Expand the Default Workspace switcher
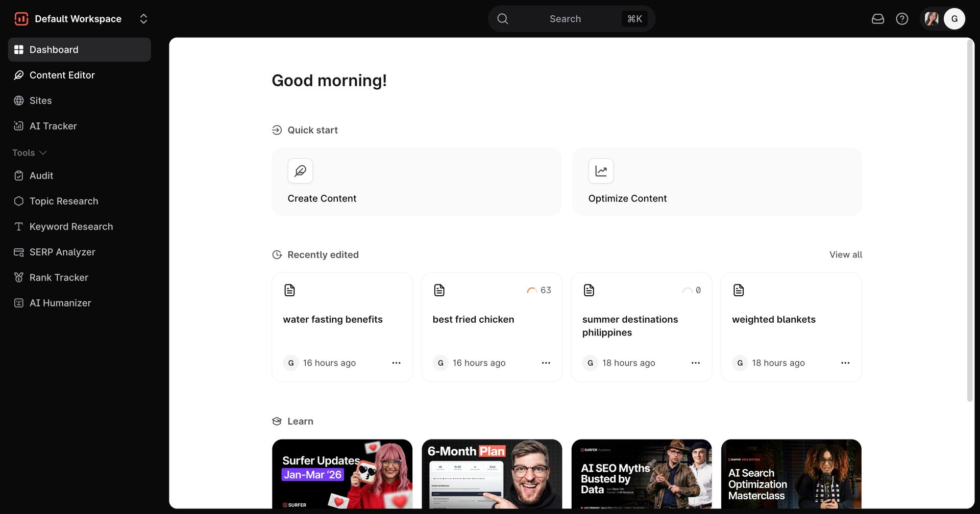This screenshot has width=980, height=514. (143, 19)
